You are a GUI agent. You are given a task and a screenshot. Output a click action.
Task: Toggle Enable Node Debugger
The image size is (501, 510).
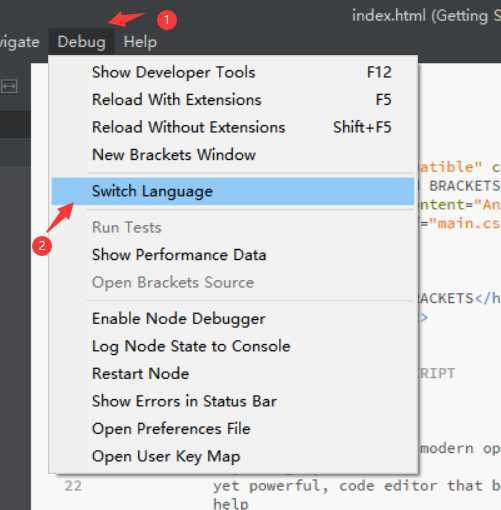233,319
